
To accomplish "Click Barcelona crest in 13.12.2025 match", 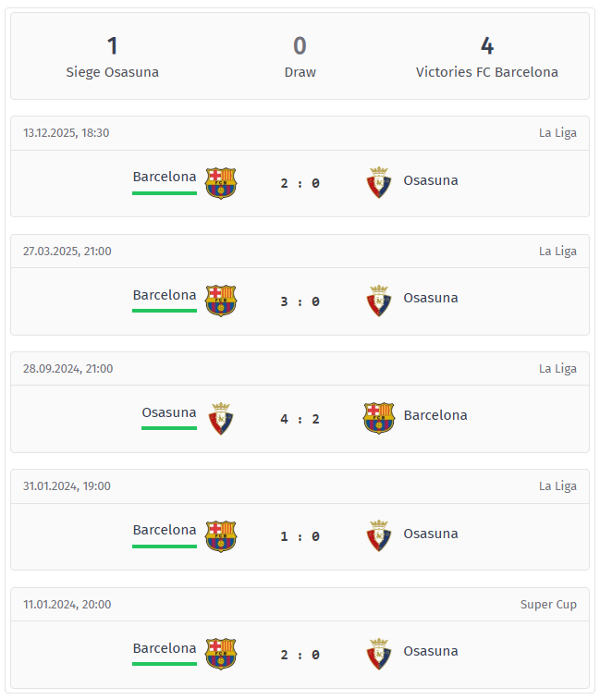I will point(221,183).
